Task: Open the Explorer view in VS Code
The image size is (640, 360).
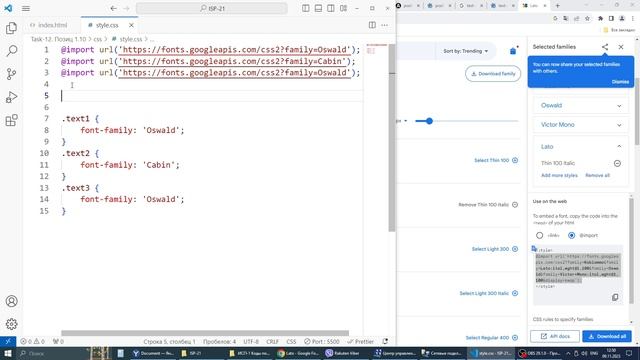Action: click(11, 28)
